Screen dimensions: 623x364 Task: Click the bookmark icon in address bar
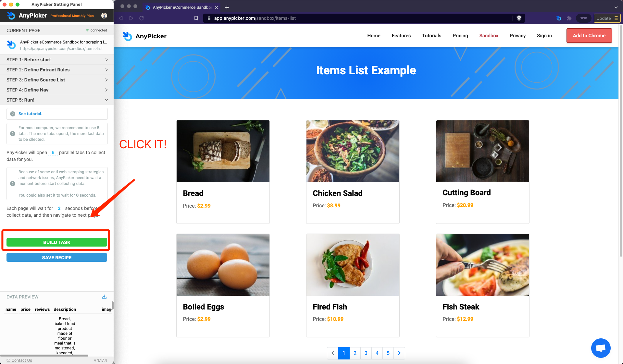pos(196,18)
